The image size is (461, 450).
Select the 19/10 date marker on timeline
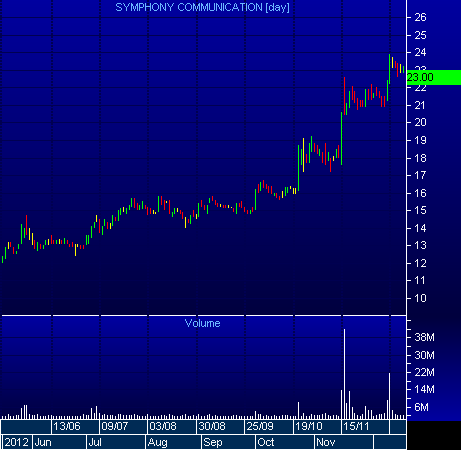[x=309, y=426]
